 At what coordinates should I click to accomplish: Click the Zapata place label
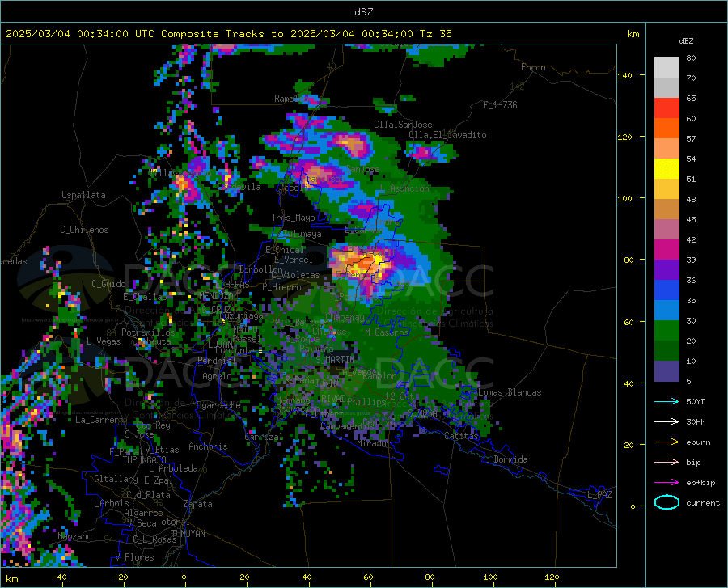tap(198, 504)
